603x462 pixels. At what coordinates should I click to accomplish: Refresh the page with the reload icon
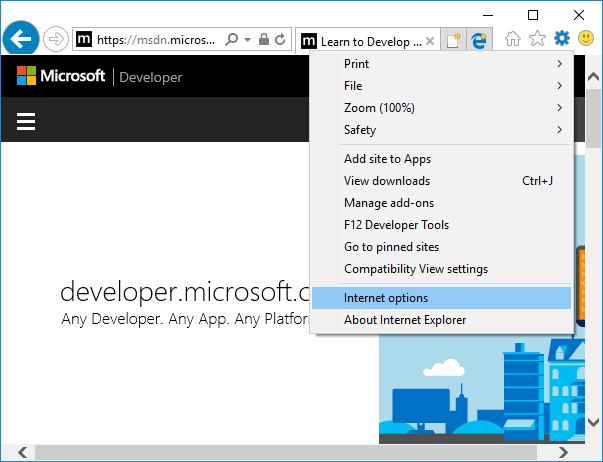(280, 39)
